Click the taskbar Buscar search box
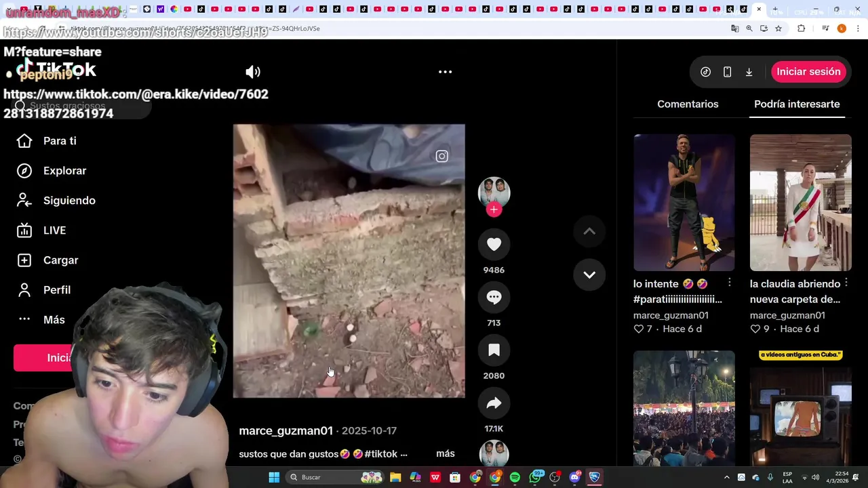This screenshot has width=868, height=488. pyautogui.click(x=335, y=477)
